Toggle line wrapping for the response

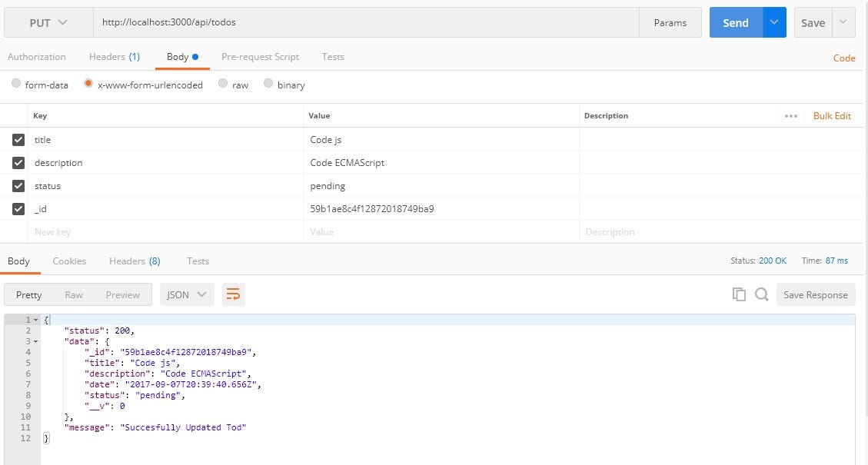coord(234,294)
